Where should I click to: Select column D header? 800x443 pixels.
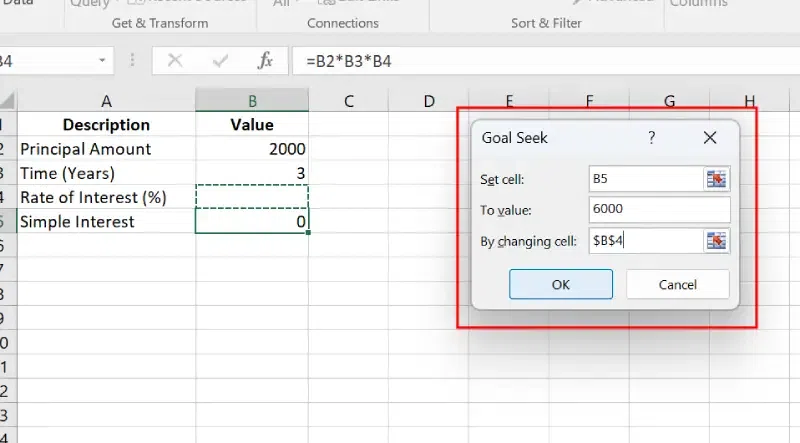429,101
